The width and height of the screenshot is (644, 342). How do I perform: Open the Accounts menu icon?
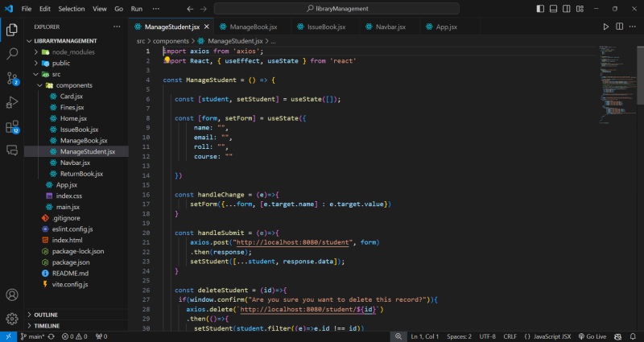12,295
